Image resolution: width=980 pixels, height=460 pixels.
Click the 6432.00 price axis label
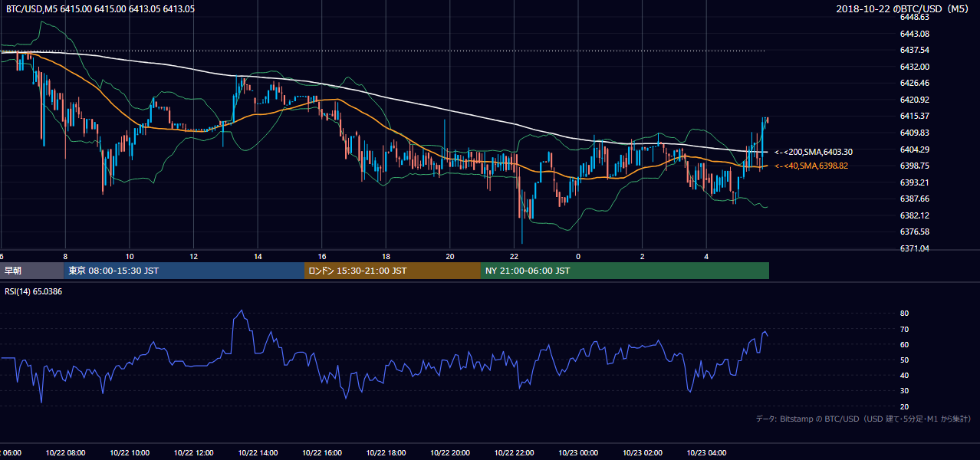point(915,67)
